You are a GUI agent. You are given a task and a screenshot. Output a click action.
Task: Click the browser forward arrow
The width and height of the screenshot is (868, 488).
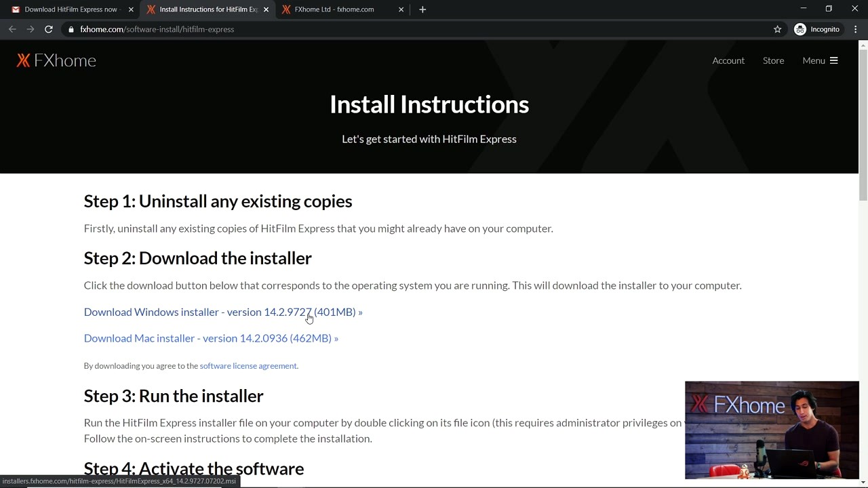31,29
